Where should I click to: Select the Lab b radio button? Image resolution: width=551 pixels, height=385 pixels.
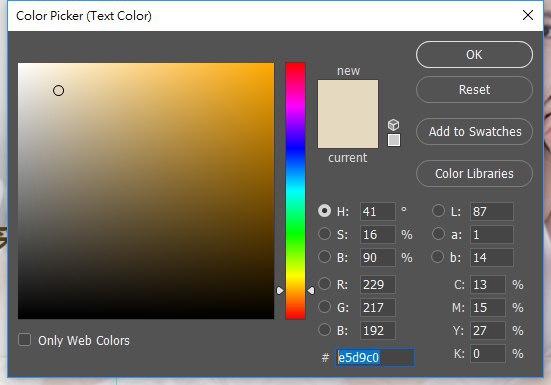(437, 257)
